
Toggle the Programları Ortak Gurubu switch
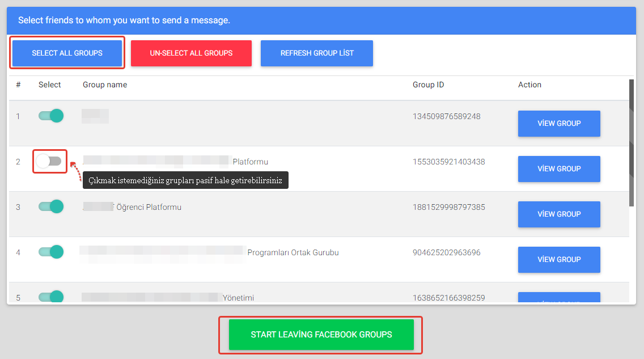coord(51,252)
